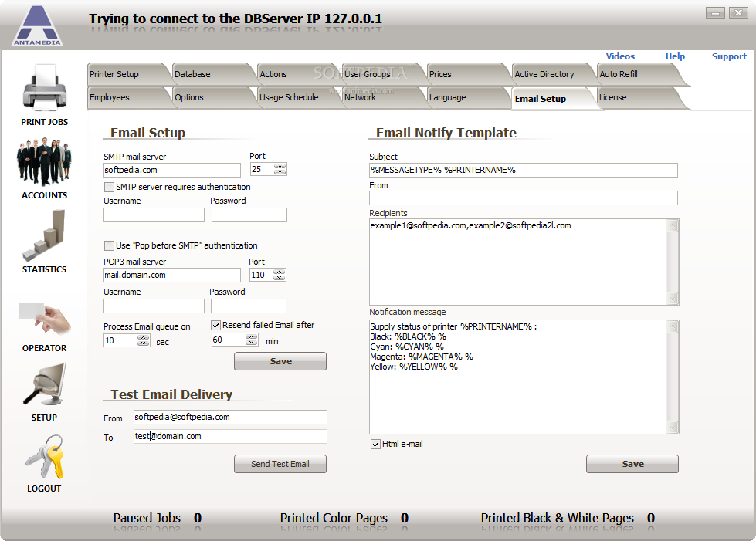Open the Options tab
This screenshot has width=756, height=541.
tap(212, 97)
